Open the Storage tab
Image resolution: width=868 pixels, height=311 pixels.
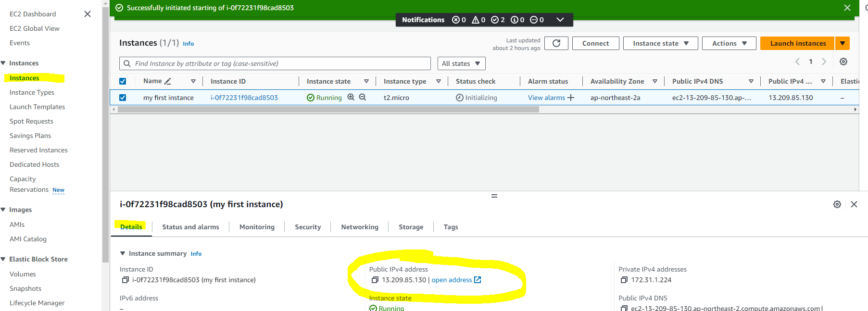tap(411, 227)
